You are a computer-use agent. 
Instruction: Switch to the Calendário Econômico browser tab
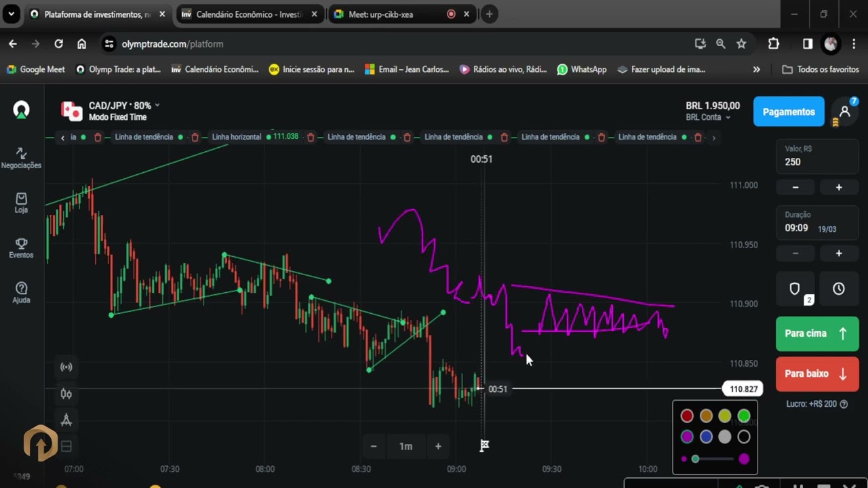click(250, 14)
